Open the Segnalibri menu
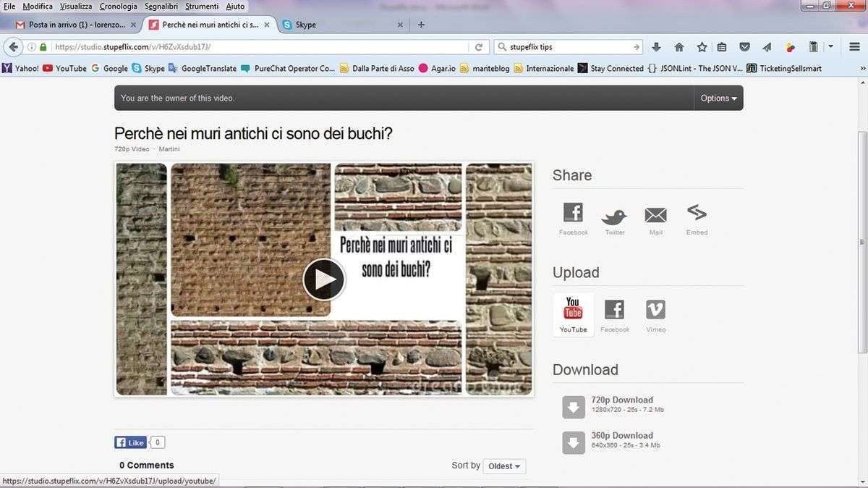 pyautogui.click(x=162, y=6)
